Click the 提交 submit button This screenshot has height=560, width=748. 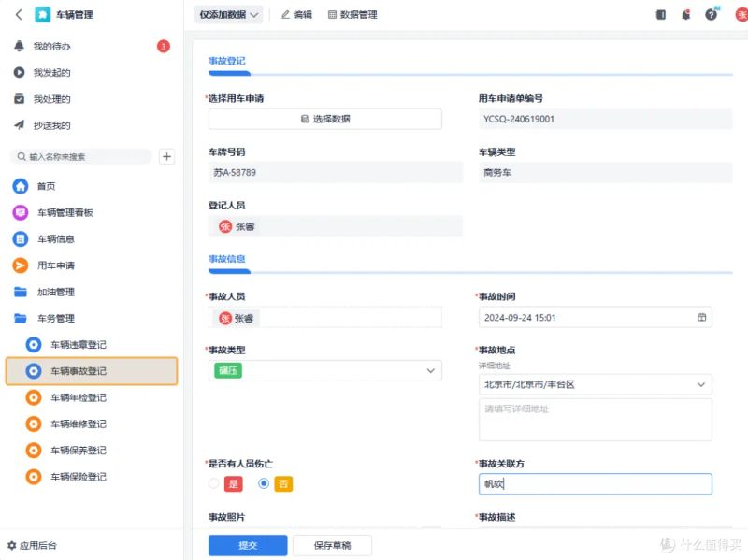click(248, 545)
